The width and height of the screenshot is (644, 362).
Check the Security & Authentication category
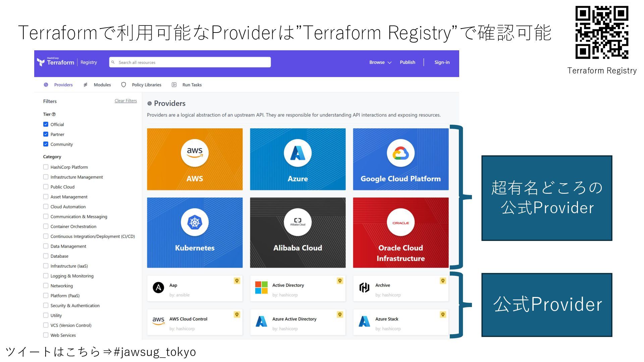pyautogui.click(x=46, y=305)
